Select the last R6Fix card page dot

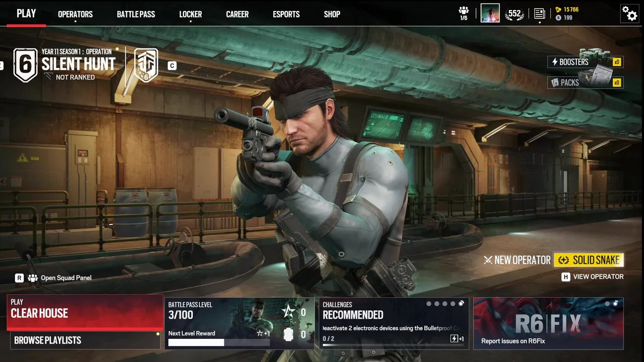click(x=615, y=304)
